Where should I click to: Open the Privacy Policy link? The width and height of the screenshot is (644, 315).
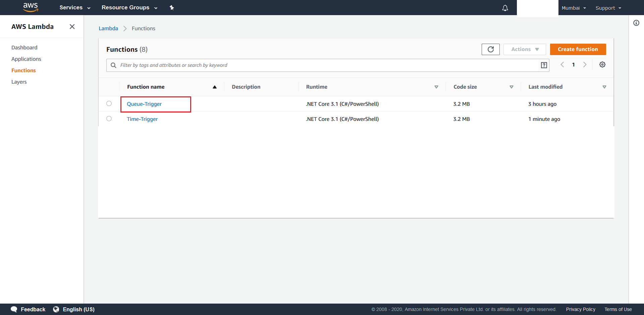pos(581,309)
